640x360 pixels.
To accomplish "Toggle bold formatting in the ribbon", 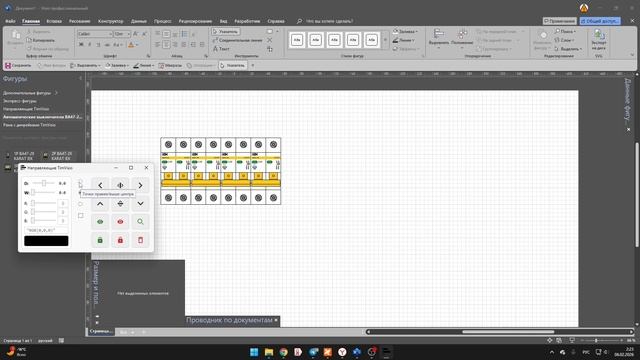I will coord(81,44).
